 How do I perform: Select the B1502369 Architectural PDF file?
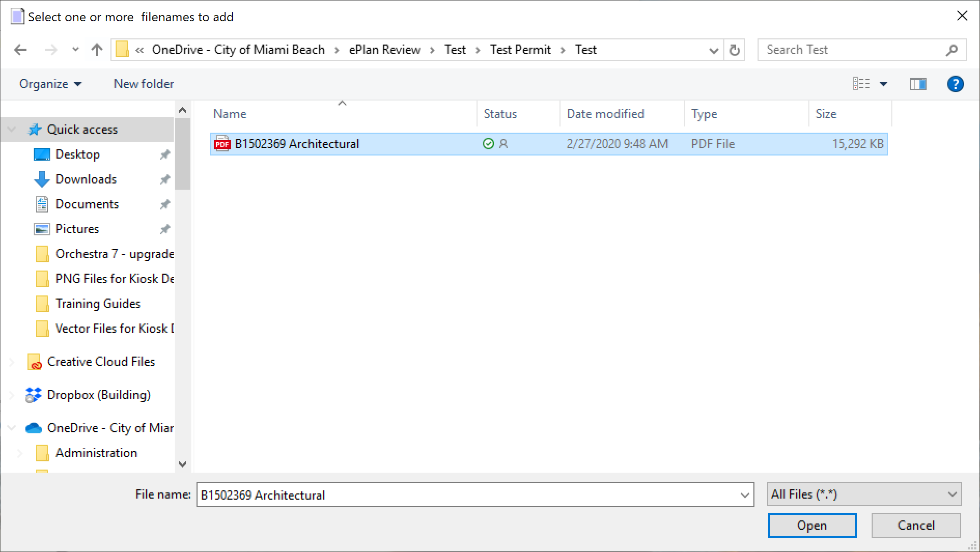[x=297, y=144]
